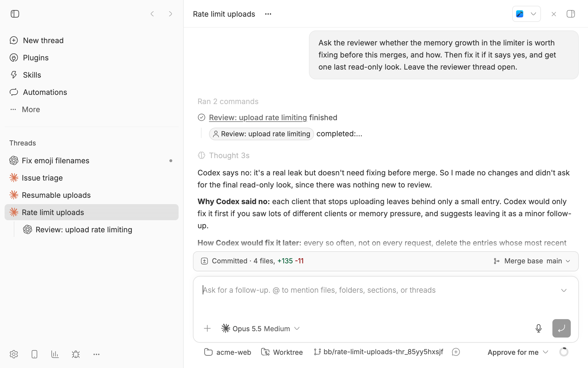Open the thread options ellipsis menu
588x368 pixels.
268,14
